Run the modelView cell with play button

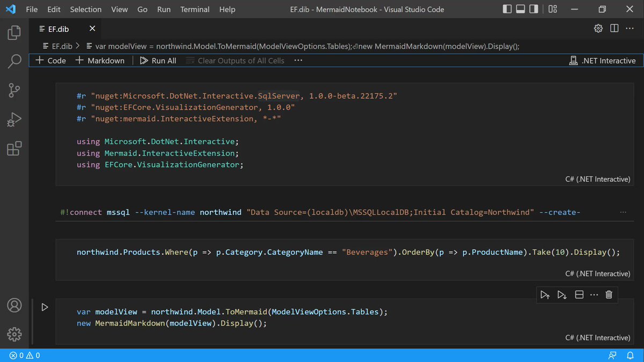pyautogui.click(x=45, y=307)
